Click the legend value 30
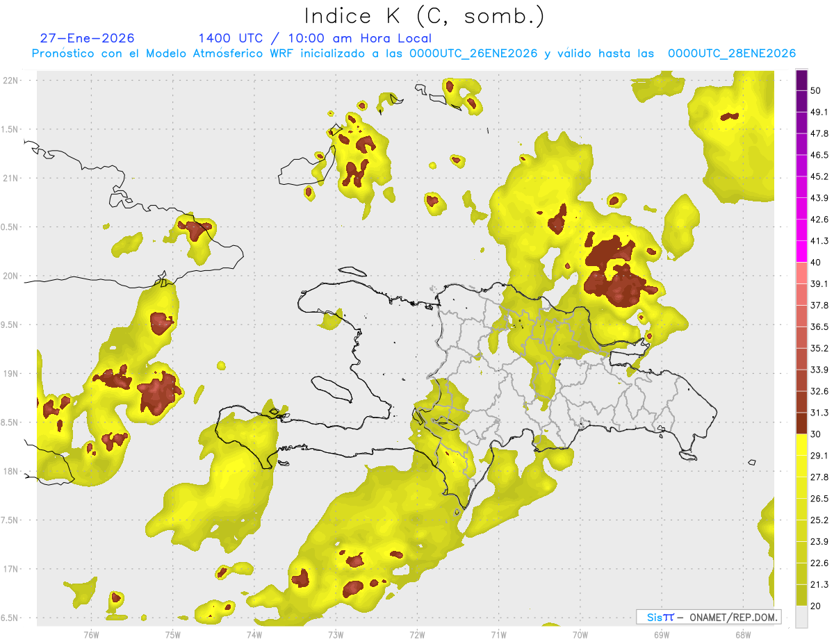 817,434
